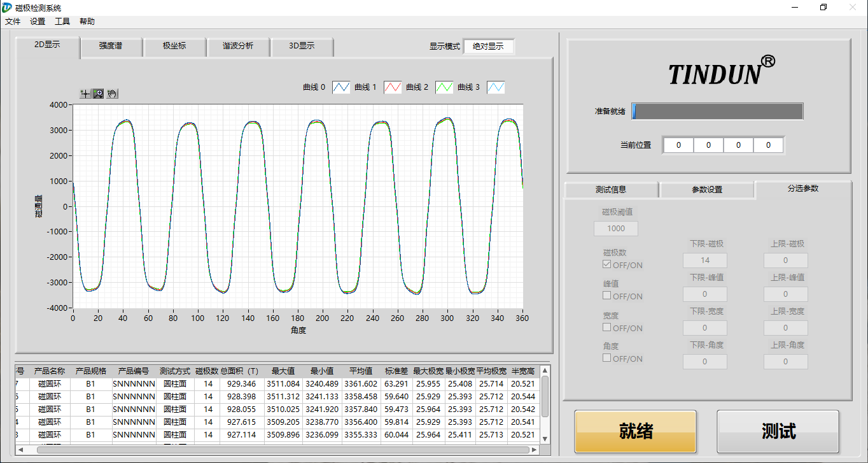Viewport: 868px width, 463px height.
Task: Click the 产品名称 column header
Action: click(50, 371)
